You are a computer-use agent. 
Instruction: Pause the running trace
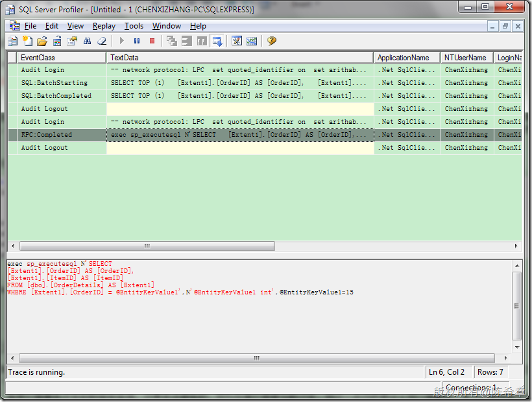[137, 41]
